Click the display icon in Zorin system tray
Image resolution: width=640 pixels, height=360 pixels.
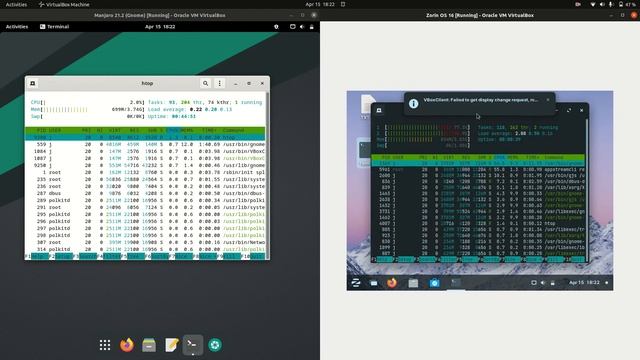(x=533, y=282)
